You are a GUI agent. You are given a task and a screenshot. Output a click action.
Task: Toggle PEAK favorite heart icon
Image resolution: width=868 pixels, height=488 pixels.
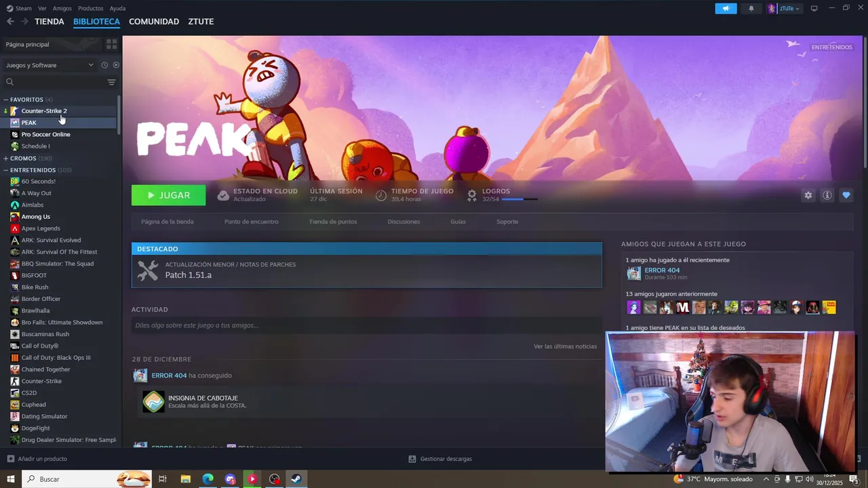coord(846,195)
